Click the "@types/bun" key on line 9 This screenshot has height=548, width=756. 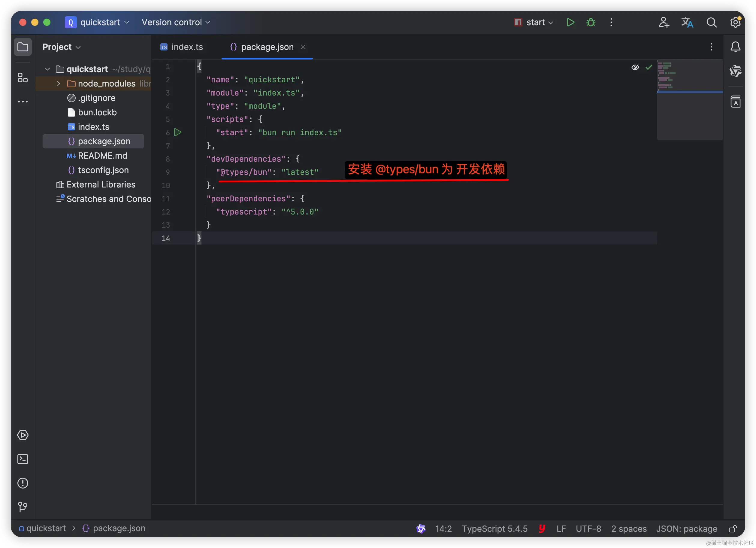244,172
